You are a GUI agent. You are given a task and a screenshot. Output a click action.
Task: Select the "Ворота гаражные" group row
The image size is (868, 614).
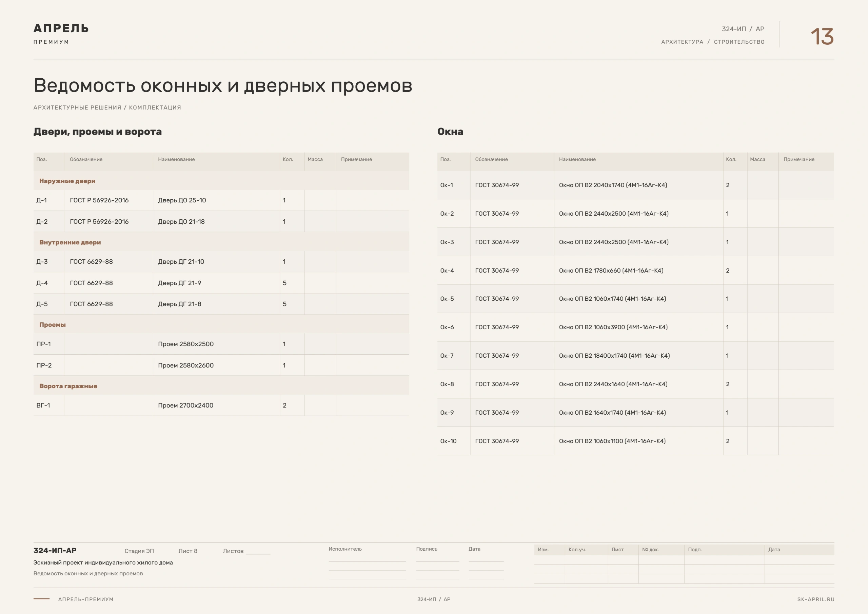point(221,385)
